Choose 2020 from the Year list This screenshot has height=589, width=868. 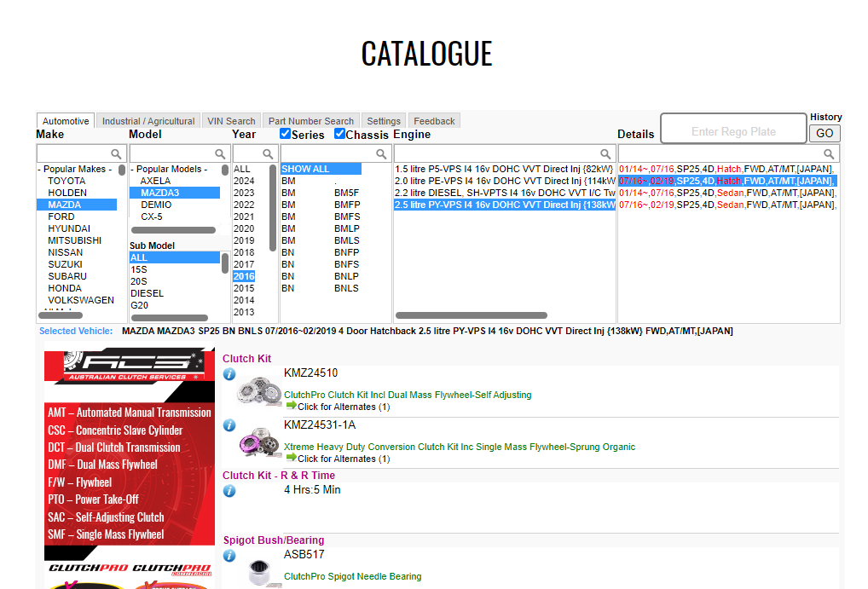point(244,228)
